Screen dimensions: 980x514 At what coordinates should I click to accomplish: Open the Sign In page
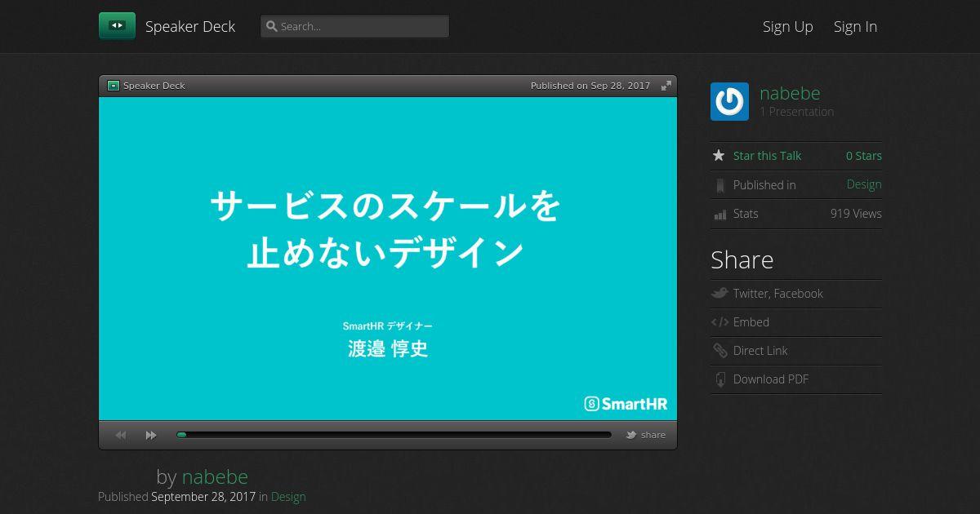click(x=855, y=26)
